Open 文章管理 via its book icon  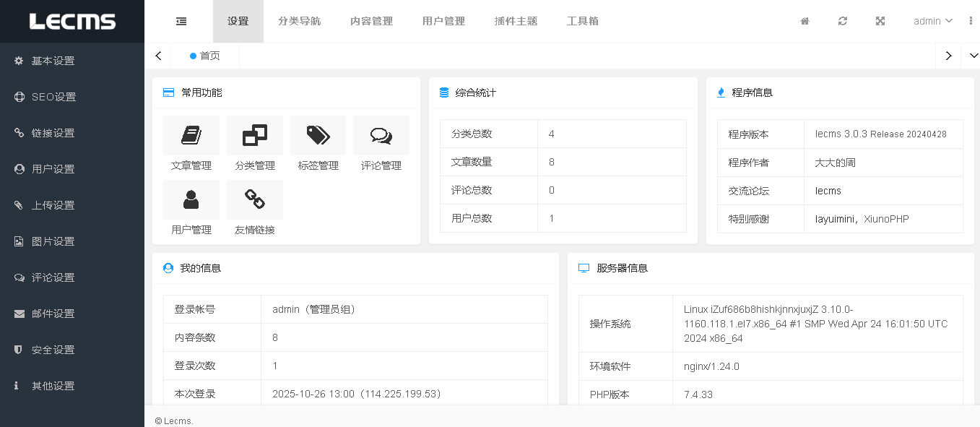[x=191, y=135]
